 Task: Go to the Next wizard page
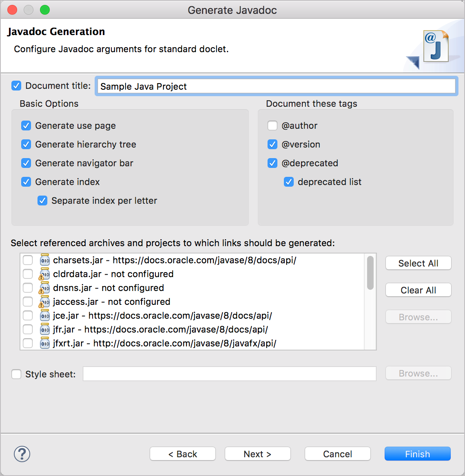click(257, 454)
